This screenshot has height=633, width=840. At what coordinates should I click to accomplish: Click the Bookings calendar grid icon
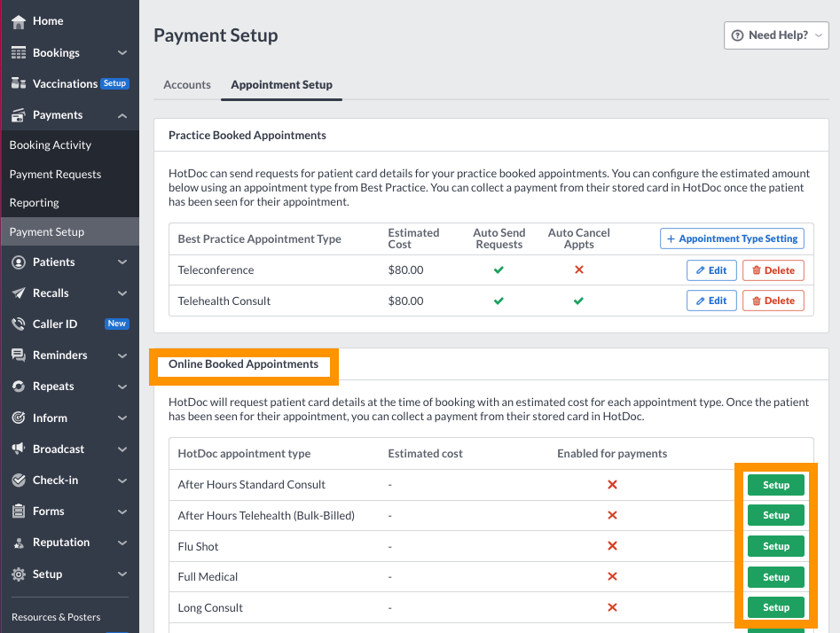[x=19, y=52]
